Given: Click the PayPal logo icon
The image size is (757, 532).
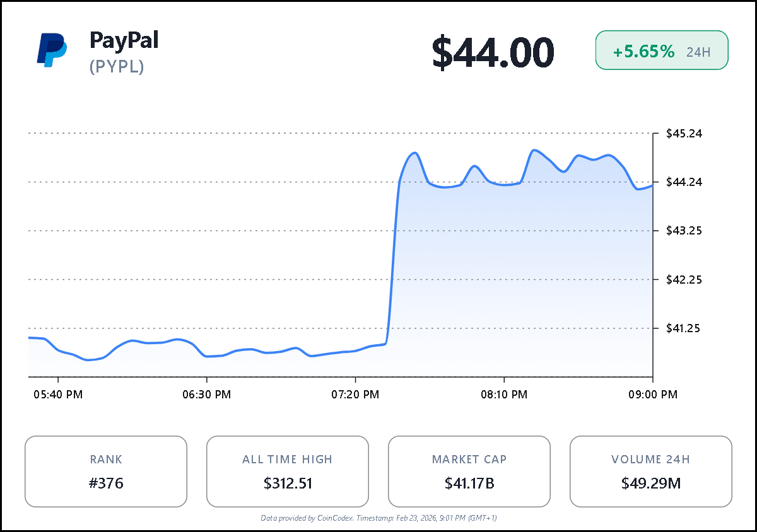Looking at the screenshot, I should point(51,50).
